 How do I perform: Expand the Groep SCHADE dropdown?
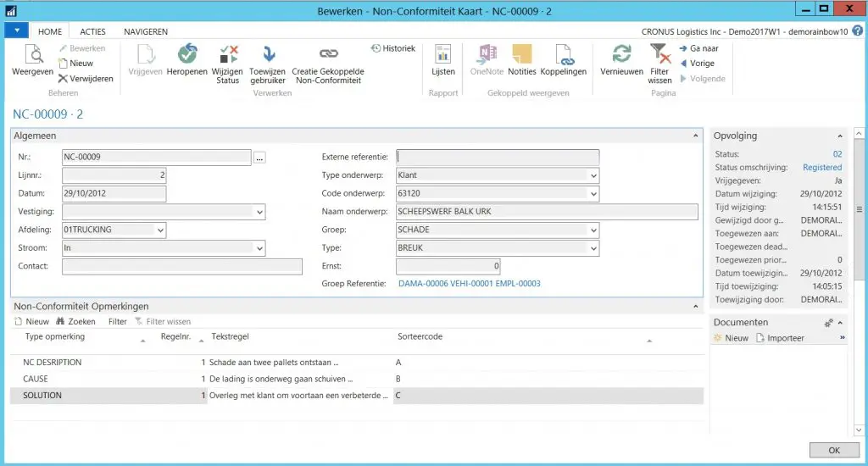pyautogui.click(x=593, y=230)
